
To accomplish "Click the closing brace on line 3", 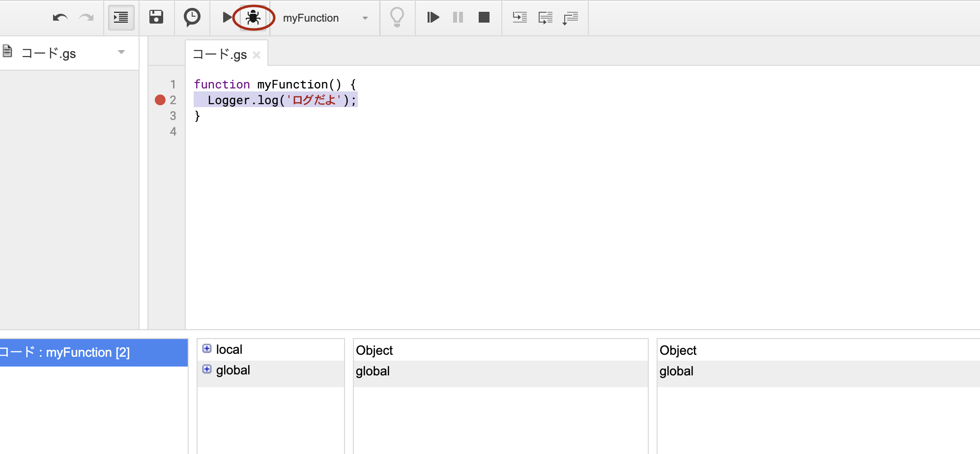I will (x=197, y=116).
